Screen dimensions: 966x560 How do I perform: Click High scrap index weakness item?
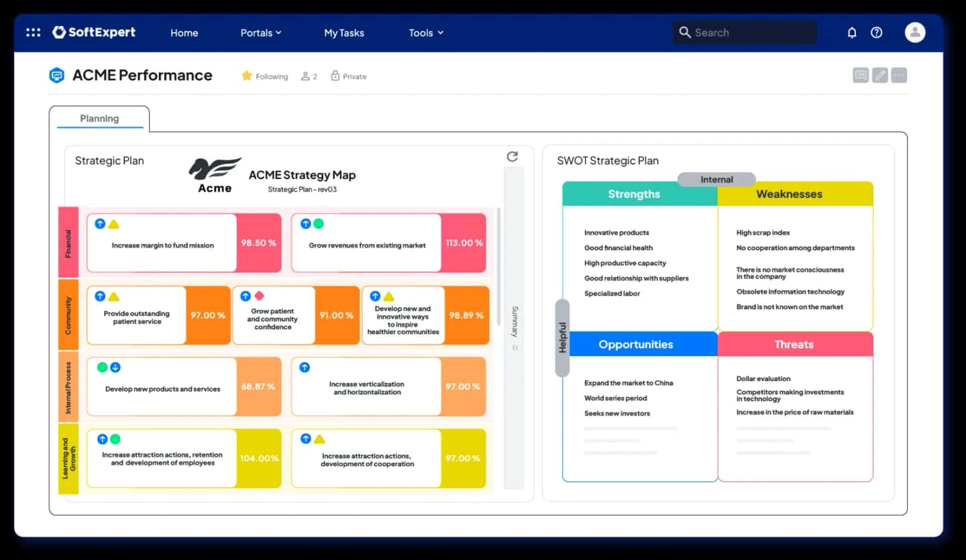tap(763, 233)
